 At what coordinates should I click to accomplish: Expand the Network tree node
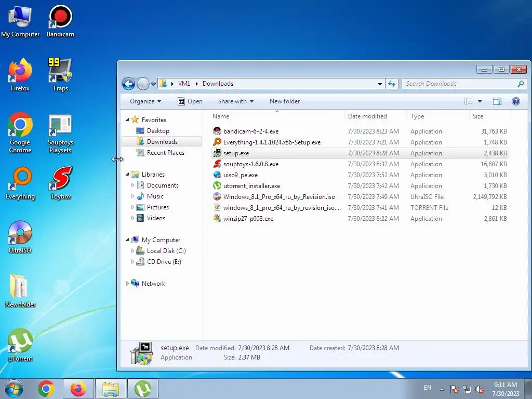click(128, 283)
